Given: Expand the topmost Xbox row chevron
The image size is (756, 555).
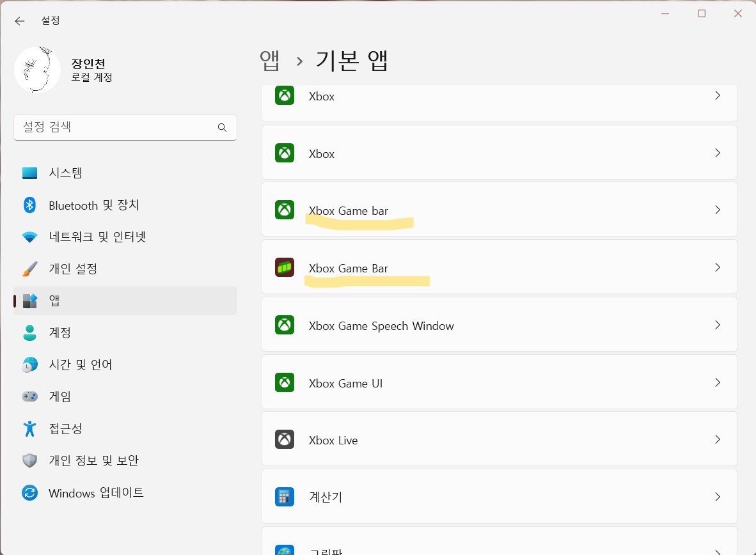Looking at the screenshot, I should click(718, 95).
